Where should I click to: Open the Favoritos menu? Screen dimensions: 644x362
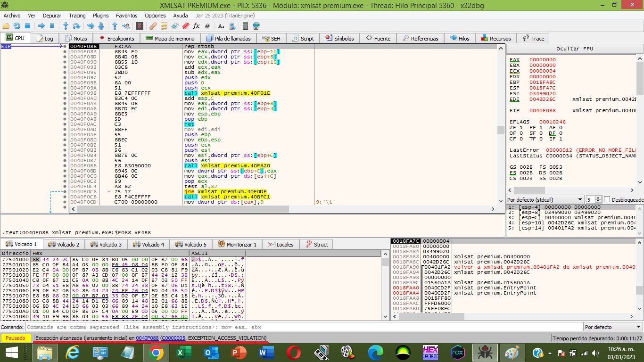(x=127, y=16)
